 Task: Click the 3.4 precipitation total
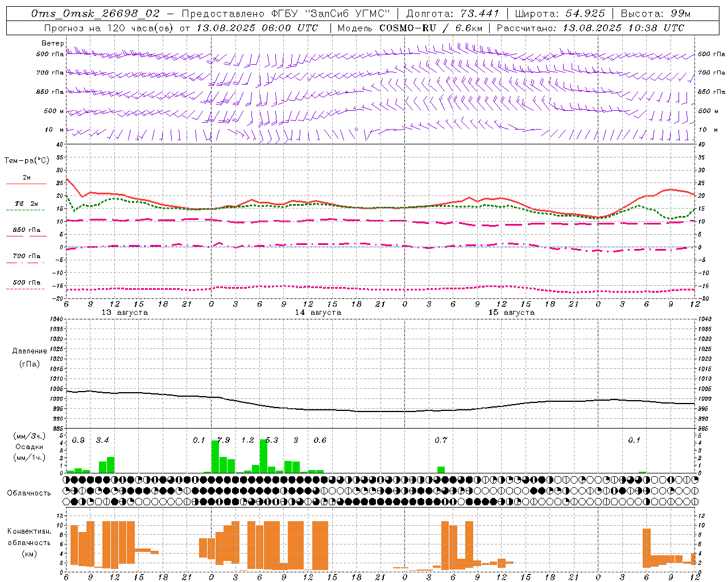tap(102, 440)
